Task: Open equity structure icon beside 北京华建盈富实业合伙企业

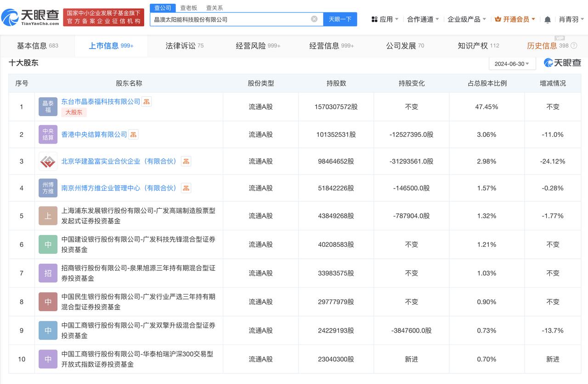Action: click(186, 161)
